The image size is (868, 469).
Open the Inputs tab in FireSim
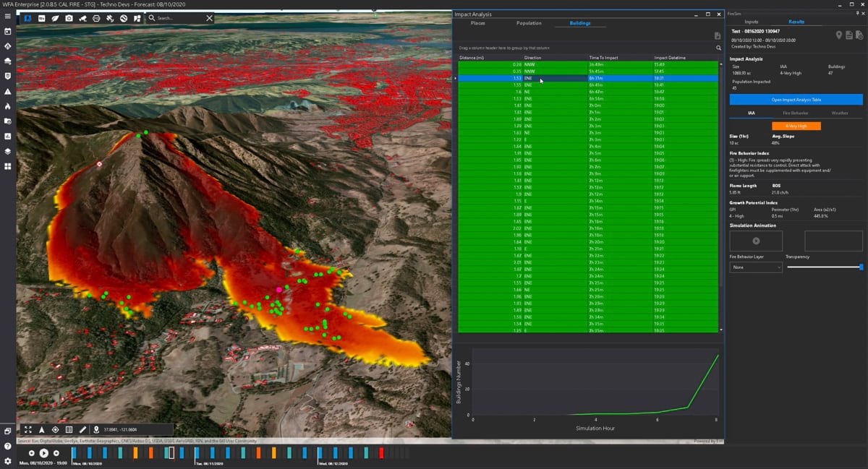tap(752, 22)
